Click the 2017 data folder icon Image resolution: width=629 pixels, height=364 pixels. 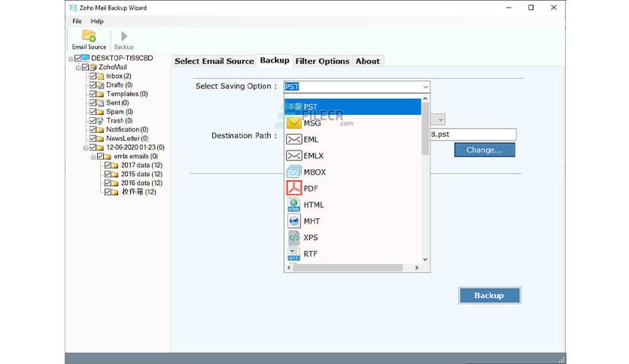[114, 165]
